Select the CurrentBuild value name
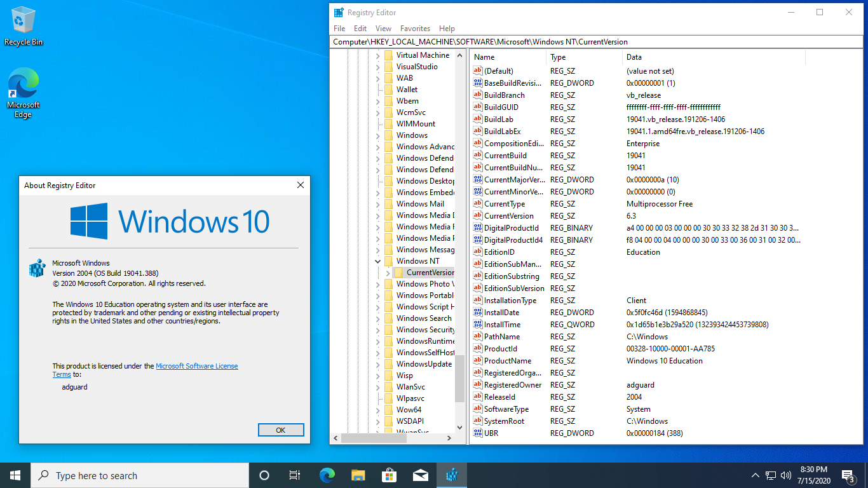The image size is (868, 488). coord(505,156)
